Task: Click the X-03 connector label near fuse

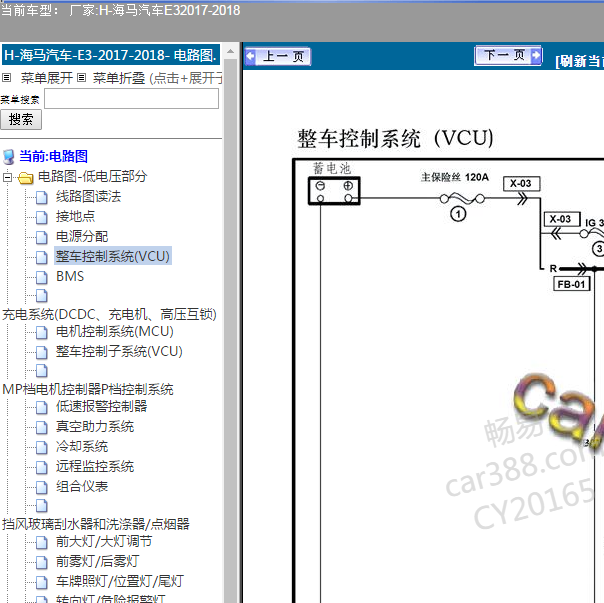Action: click(x=521, y=183)
